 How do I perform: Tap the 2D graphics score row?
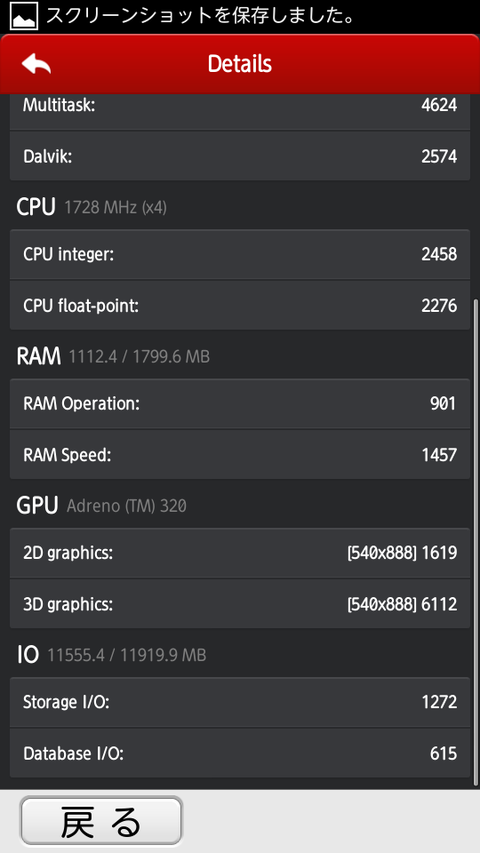pos(240,553)
